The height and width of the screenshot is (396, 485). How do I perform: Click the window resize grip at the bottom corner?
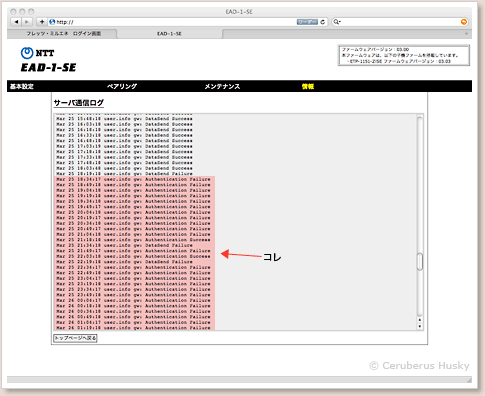pyautogui.click(x=469, y=380)
